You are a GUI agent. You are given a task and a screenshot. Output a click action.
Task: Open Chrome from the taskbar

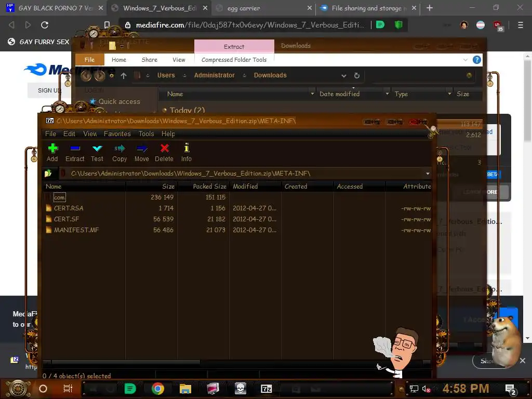[158, 389]
